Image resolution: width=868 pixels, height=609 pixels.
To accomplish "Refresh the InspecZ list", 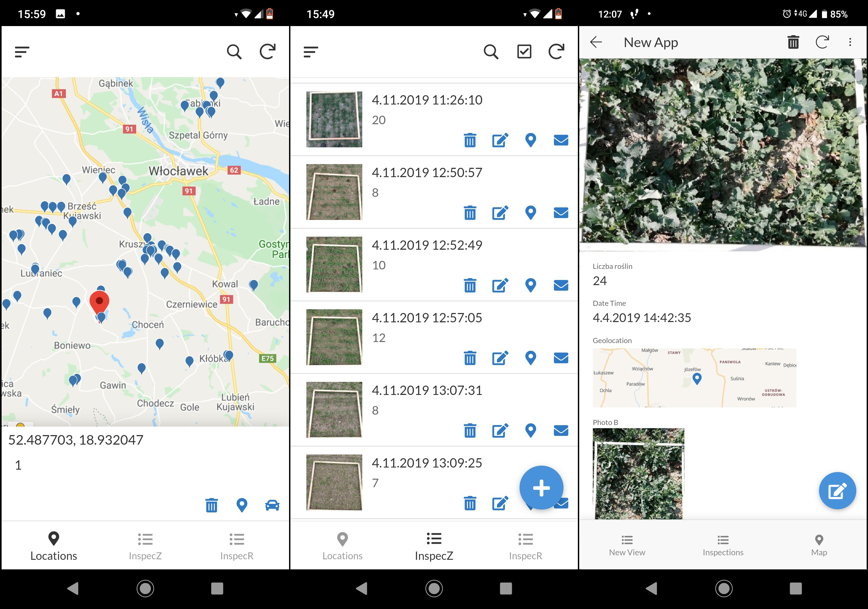I will pos(556,52).
